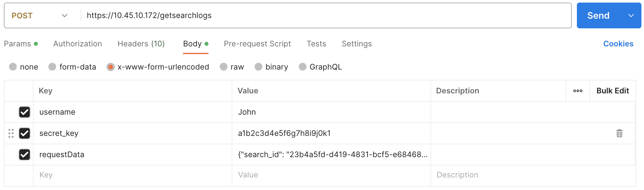
Task: Disable the secret_key parameter checkbox
Action: pyautogui.click(x=25, y=133)
